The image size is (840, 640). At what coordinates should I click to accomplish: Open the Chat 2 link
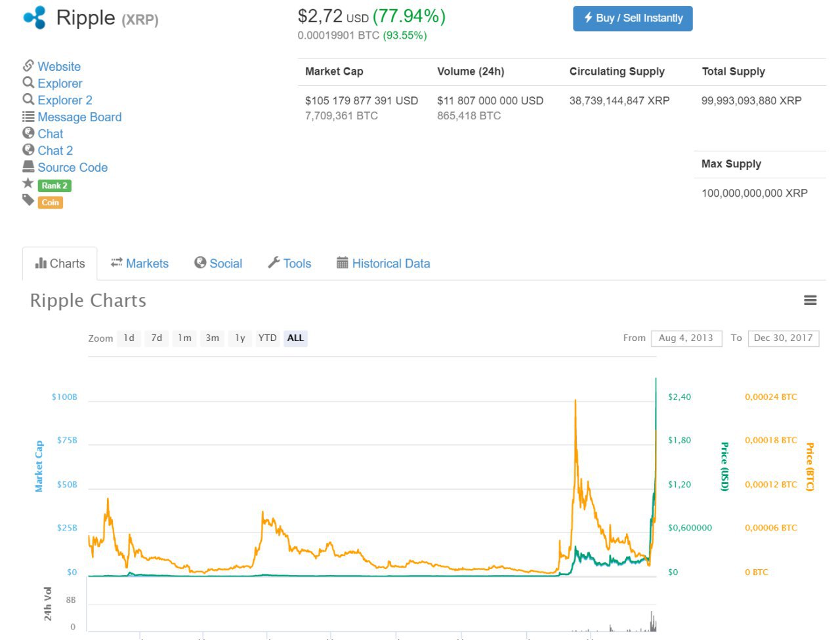[x=55, y=151]
